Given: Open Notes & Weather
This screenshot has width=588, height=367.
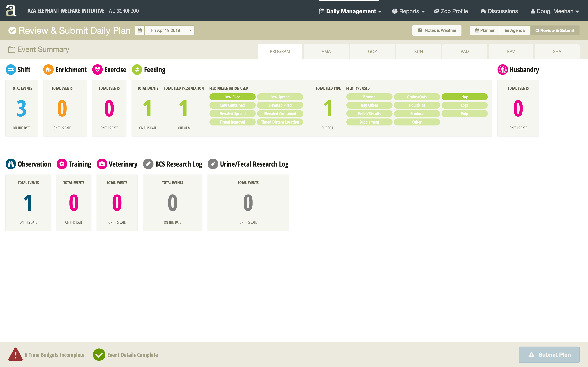Looking at the screenshot, I should (437, 30).
